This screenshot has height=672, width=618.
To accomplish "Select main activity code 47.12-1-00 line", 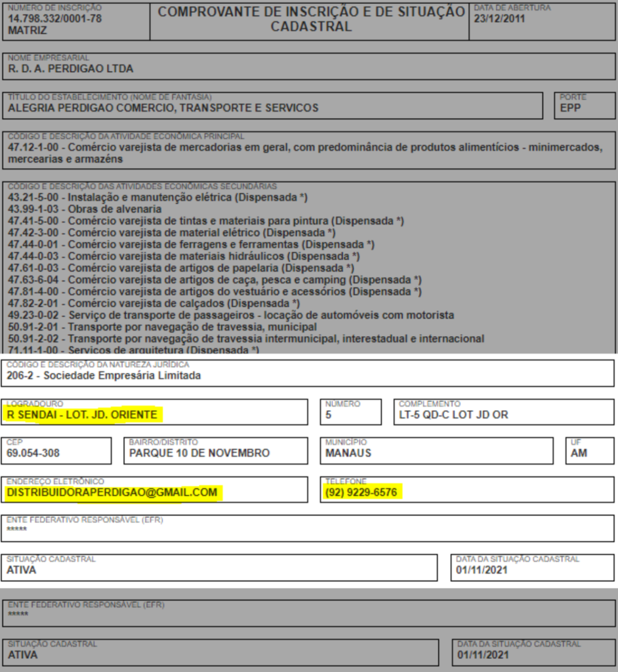I will click(x=305, y=153).
